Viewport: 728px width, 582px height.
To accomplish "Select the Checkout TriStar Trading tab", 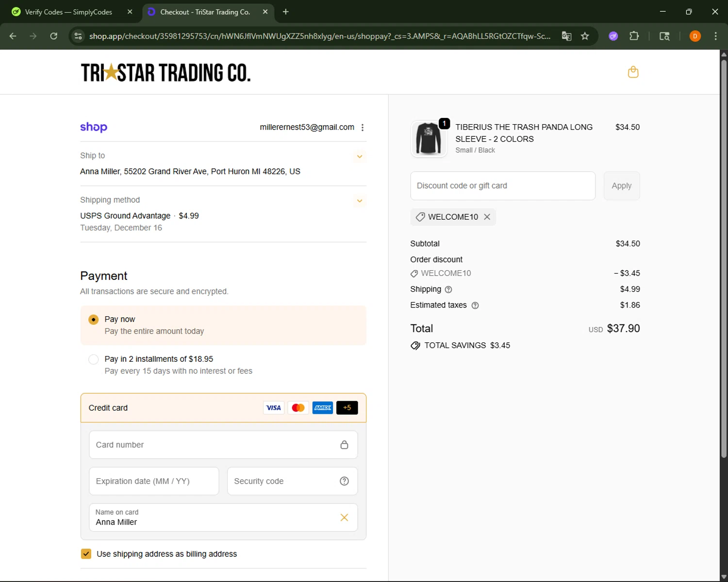I will click(205, 12).
